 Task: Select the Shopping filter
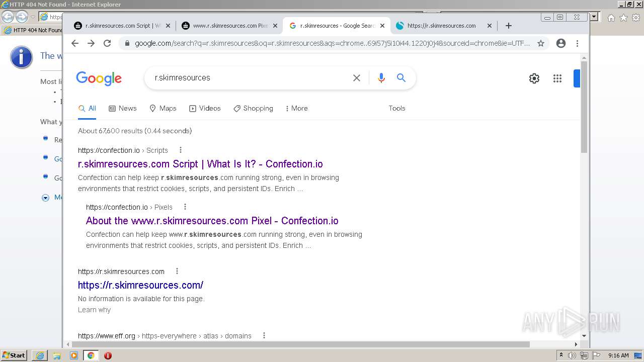point(253,108)
